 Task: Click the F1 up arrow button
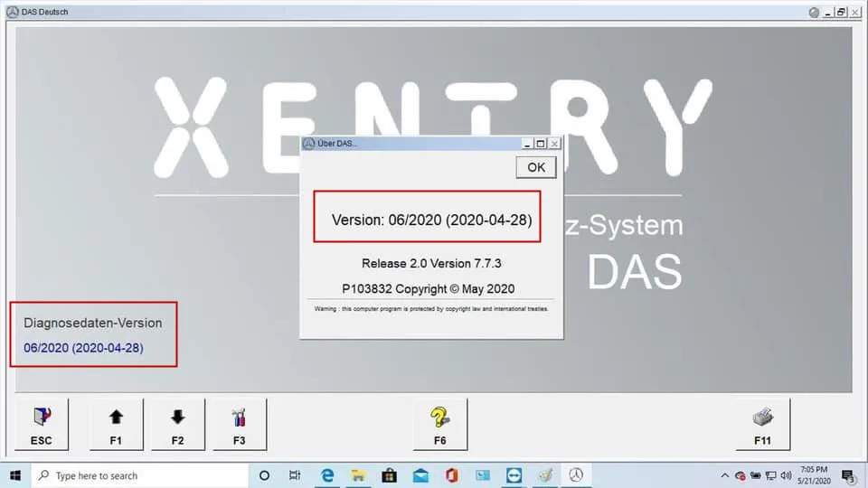pyautogui.click(x=116, y=425)
